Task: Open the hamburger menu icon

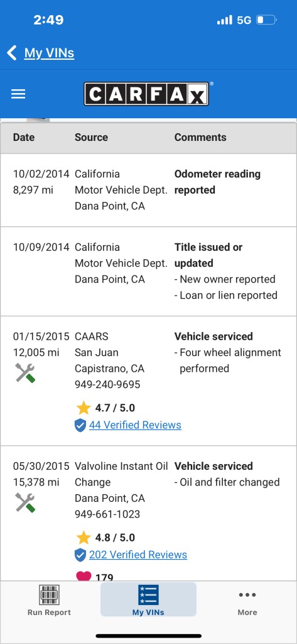Action: pos(18,94)
